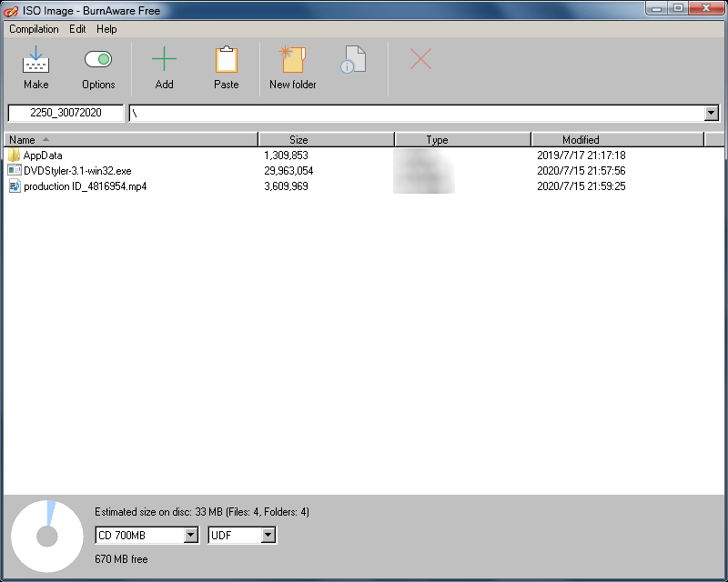Screen dimensions: 728x582
Task: Click the file properties info icon
Action: coord(352,60)
